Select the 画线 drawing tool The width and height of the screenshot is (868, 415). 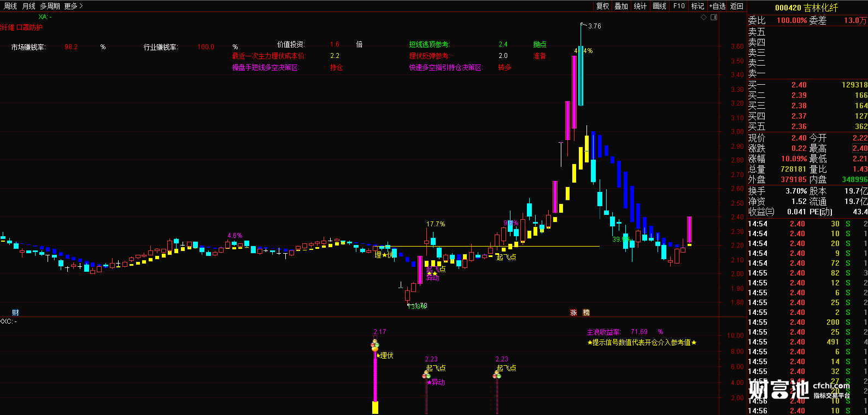660,6
